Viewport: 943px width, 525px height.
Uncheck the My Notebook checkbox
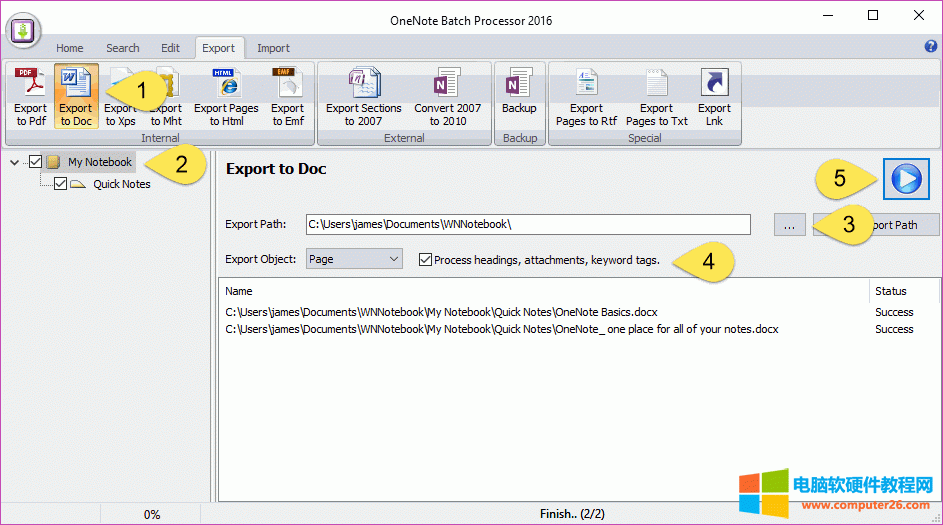[x=36, y=162]
